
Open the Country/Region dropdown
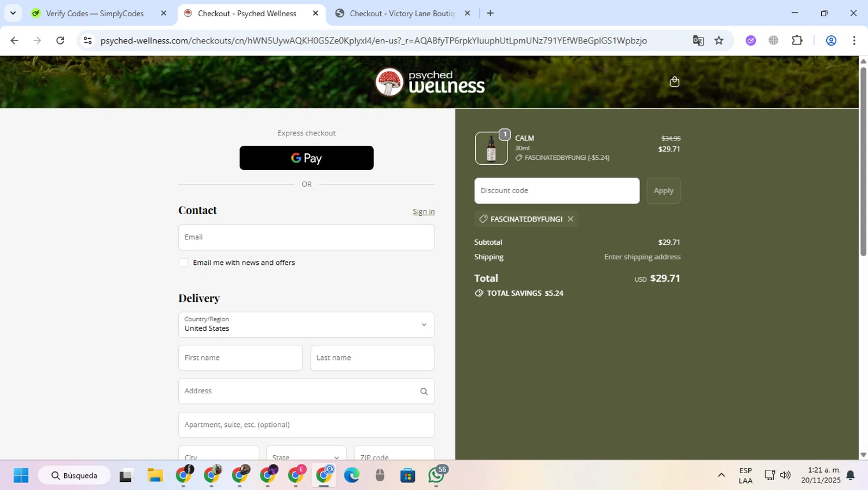(x=307, y=325)
